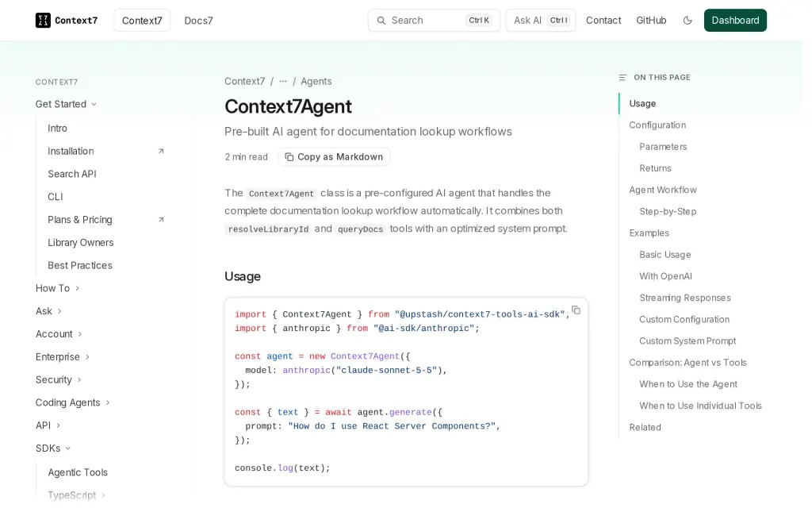The width and height of the screenshot is (812, 508).
Task: Jump to Comparison: Agent vs Tools
Action: pos(688,363)
